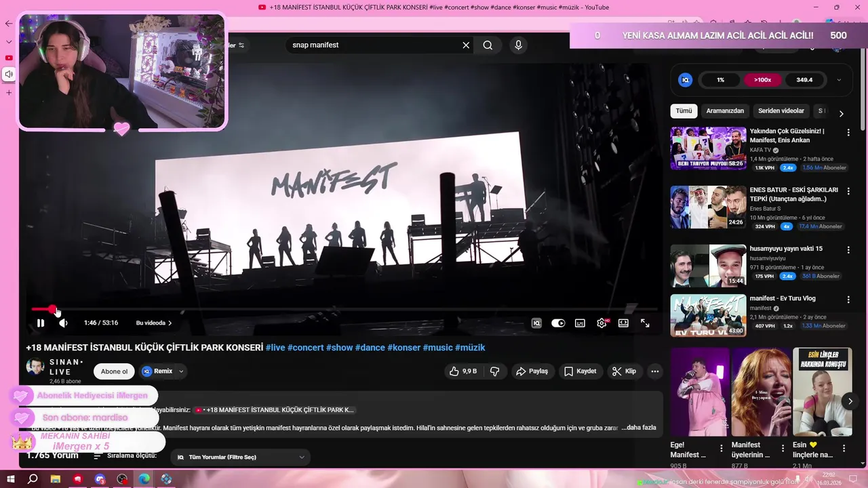Start voice search with the microphone
Image resolution: width=868 pixels, height=488 pixels.
coord(518,45)
